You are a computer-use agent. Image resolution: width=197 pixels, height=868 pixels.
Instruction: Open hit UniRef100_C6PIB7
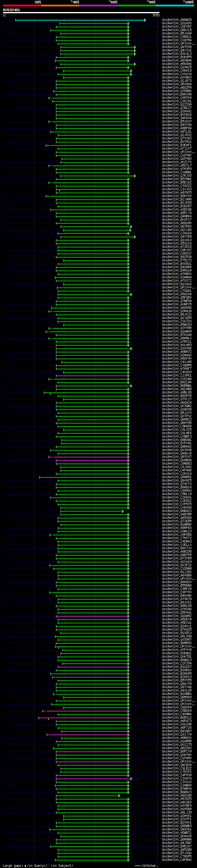tap(177, 26)
